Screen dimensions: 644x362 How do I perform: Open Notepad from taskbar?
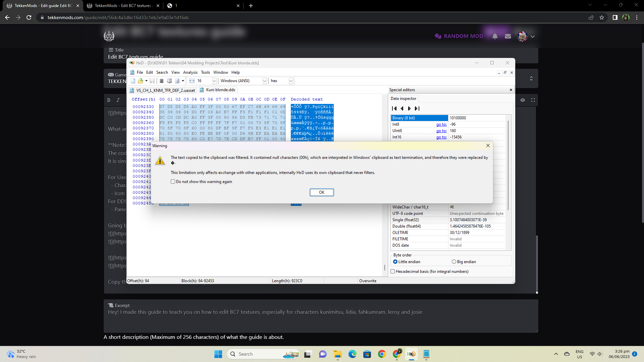click(x=426, y=354)
